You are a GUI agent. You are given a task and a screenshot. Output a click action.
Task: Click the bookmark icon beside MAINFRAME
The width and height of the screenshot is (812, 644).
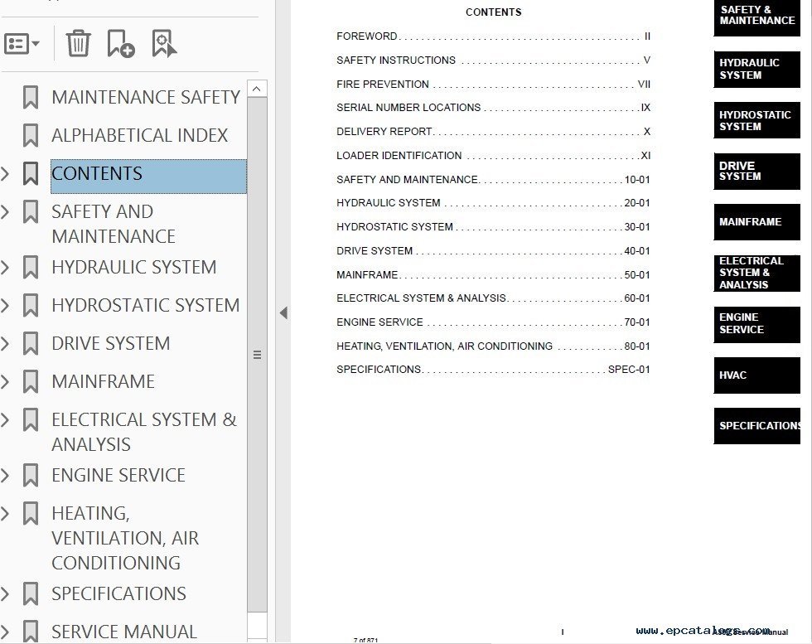[31, 381]
